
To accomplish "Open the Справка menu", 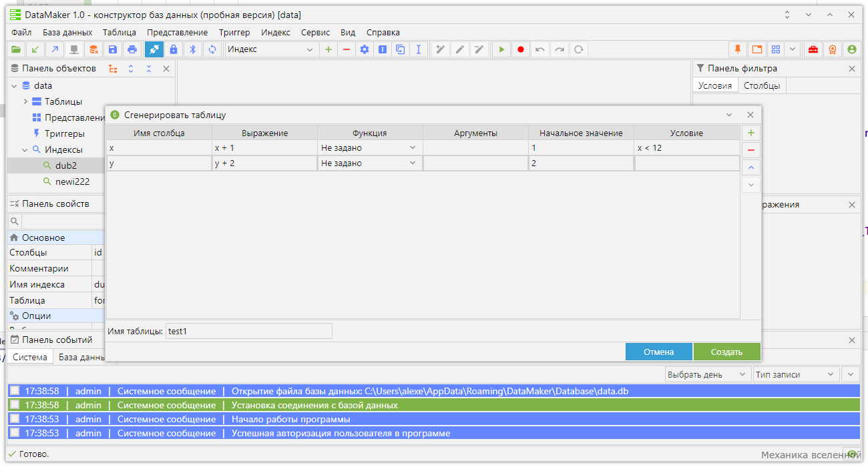I will (x=383, y=32).
